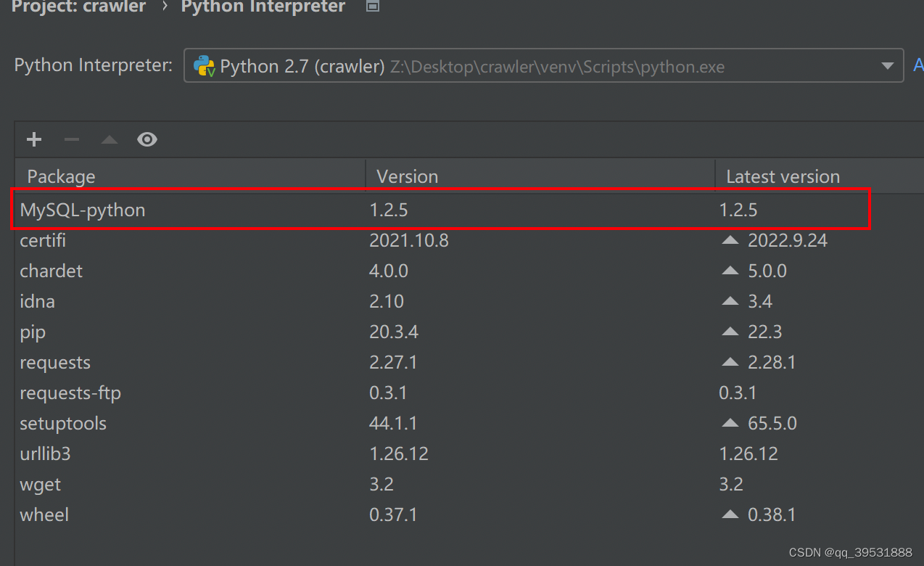Click the upgrade arrow next to certifi 2022.9.24

pos(730,239)
